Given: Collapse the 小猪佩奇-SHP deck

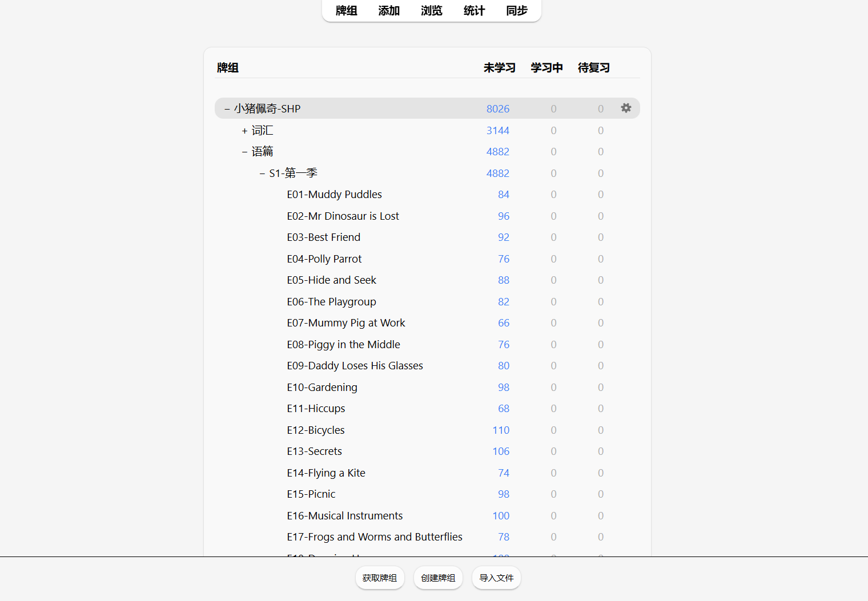Looking at the screenshot, I should (227, 108).
